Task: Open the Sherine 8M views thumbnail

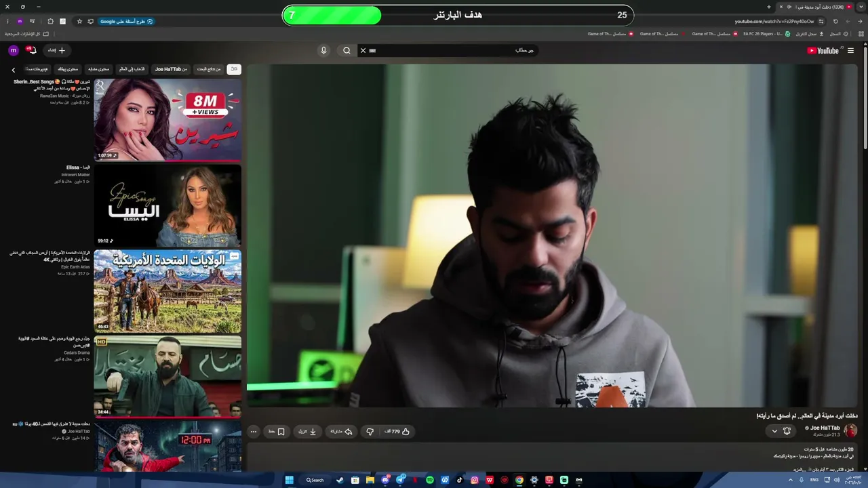Action: [x=167, y=120]
